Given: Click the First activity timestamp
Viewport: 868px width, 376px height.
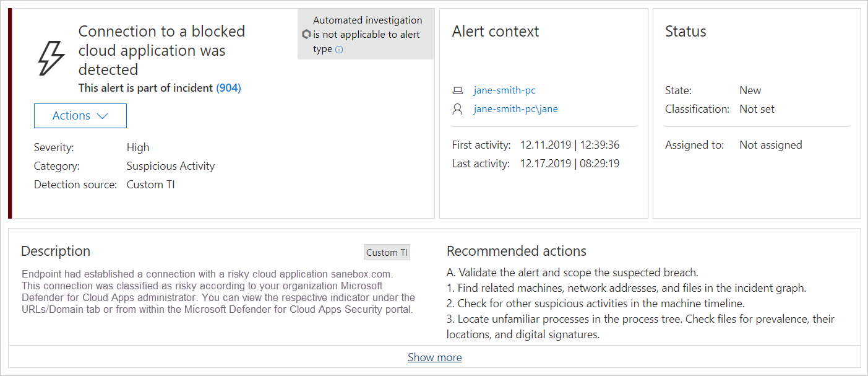Looking at the screenshot, I should click(x=569, y=144).
